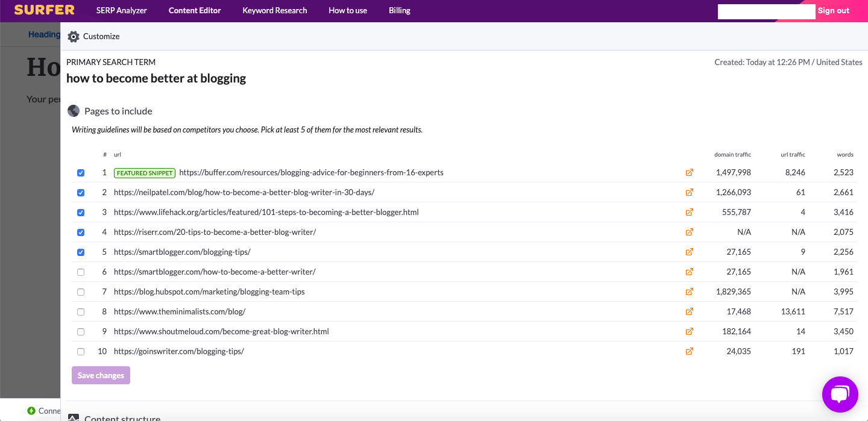The image size is (868, 421).
Task: Open the shoutmeloud.com article externally
Action: pyautogui.click(x=689, y=331)
